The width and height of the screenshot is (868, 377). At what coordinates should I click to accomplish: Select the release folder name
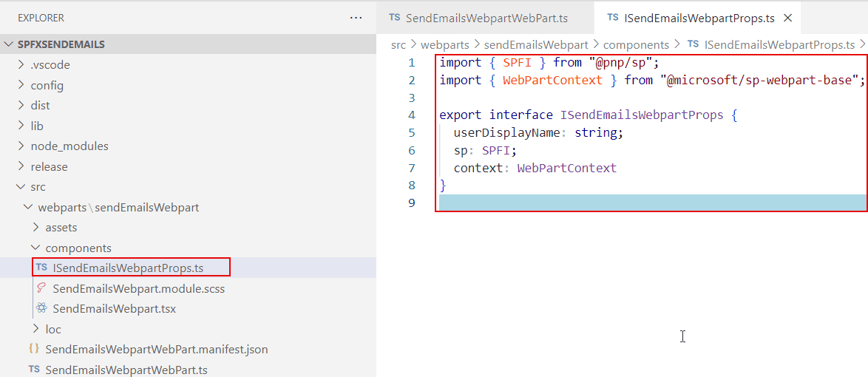pyautogui.click(x=50, y=166)
